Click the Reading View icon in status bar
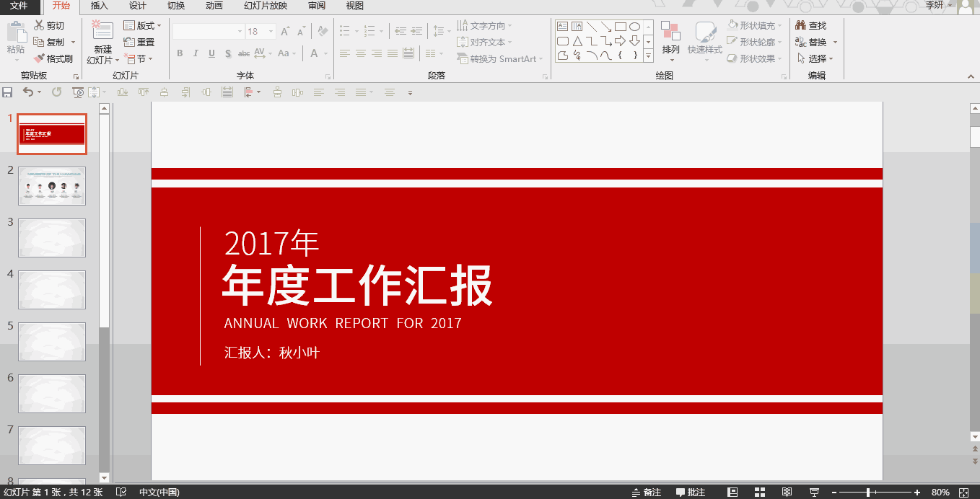 [787, 493]
